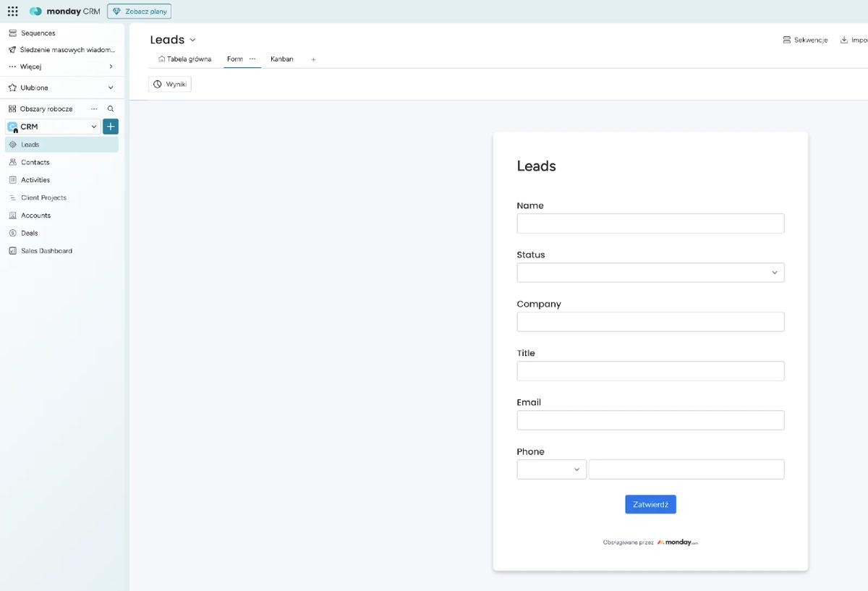The width and height of the screenshot is (868, 591).
Task: Click the plus button next to CRM
Action: click(x=111, y=127)
